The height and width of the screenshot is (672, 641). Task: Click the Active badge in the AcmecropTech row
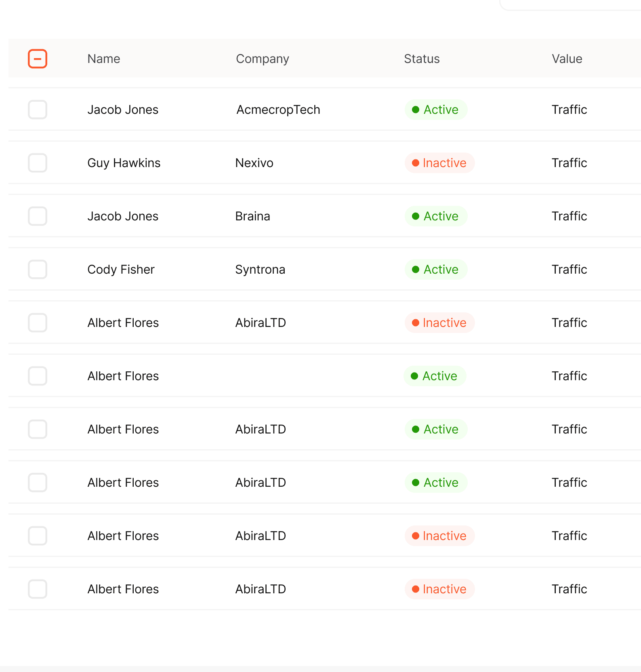click(436, 110)
